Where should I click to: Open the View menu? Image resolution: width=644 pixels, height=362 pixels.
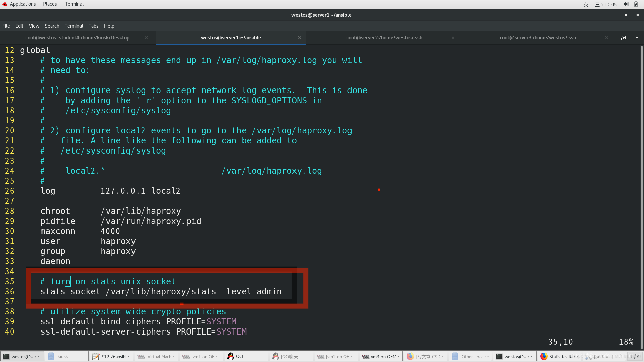[x=34, y=26]
